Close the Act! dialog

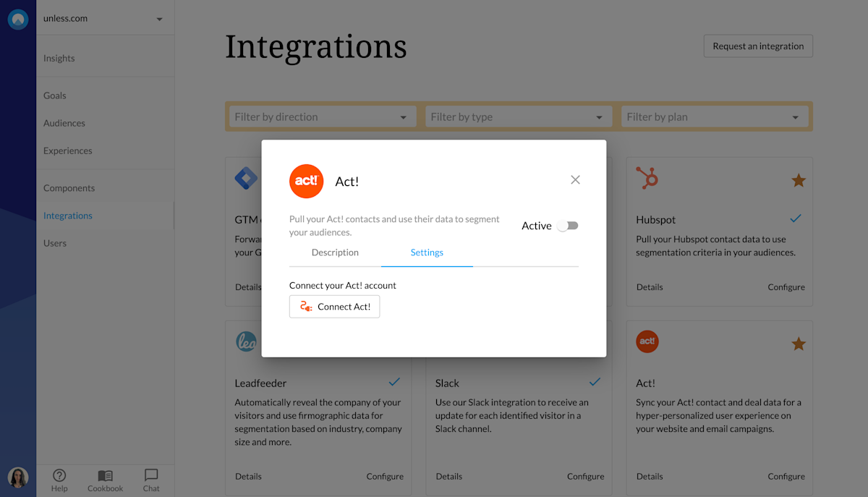click(x=575, y=179)
